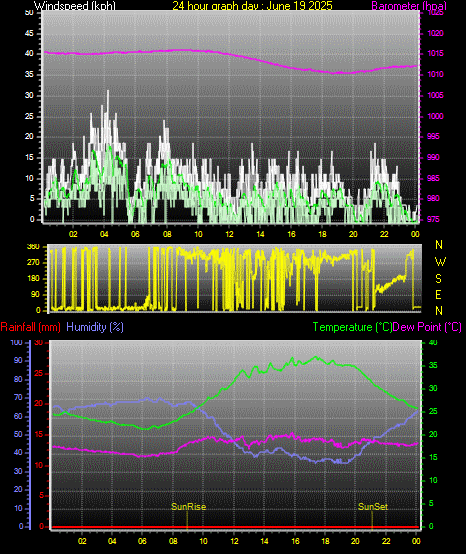
Task: Click the Barometer (hpa) axis title
Action: [x=409, y=6]
